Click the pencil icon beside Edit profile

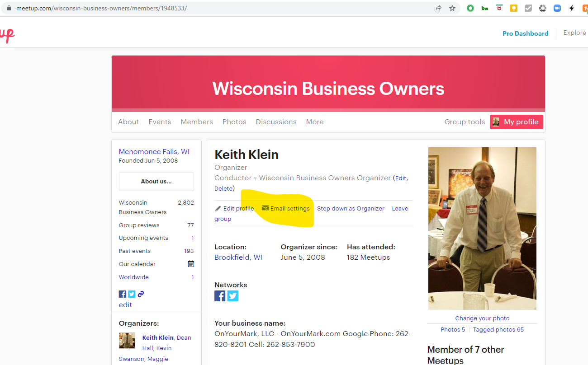pos(218,209)
